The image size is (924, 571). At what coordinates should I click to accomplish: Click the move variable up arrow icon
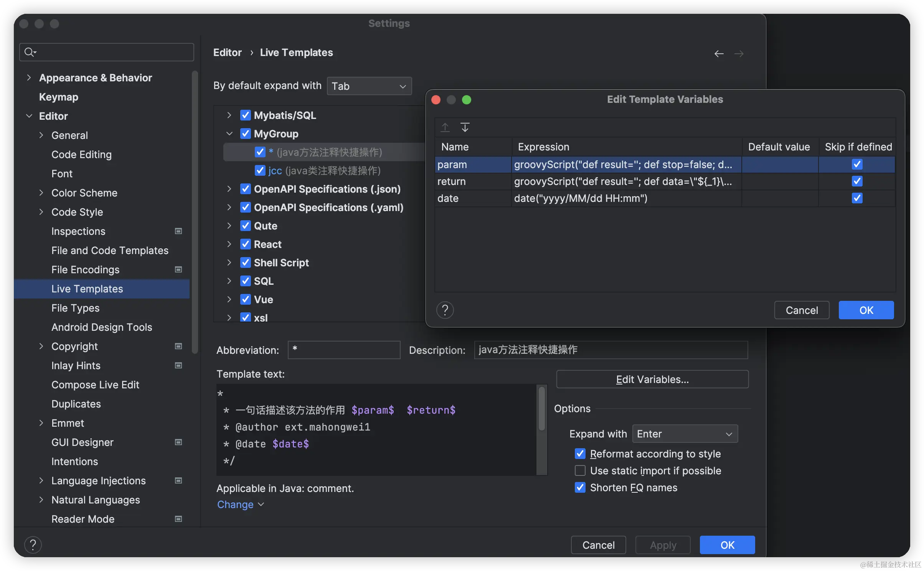coord(445,127)
